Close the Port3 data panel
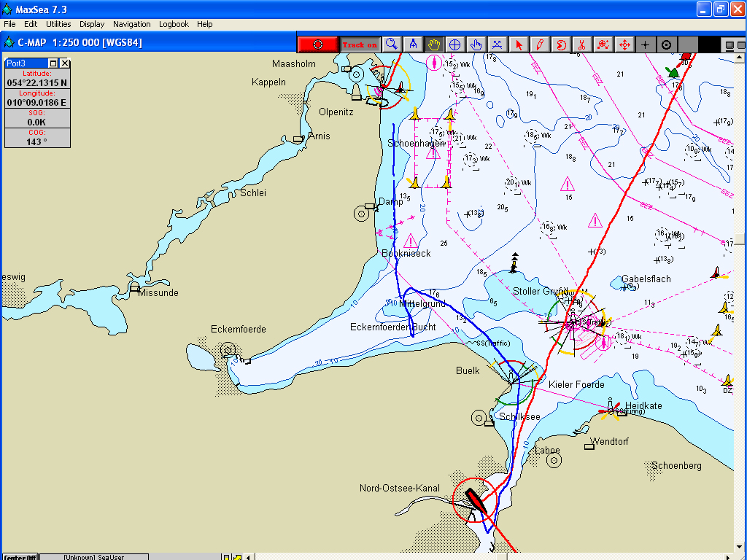This screenshot has height=560, width=747. (65, 63)
